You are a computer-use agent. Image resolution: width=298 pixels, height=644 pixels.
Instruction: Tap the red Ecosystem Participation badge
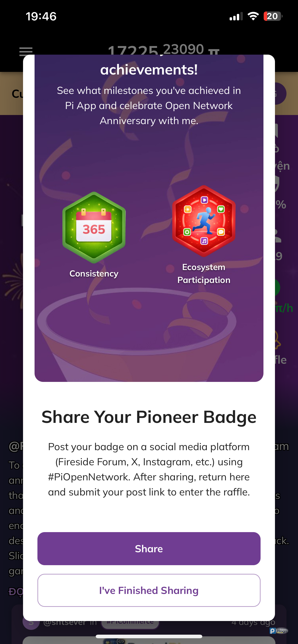click(204, 221)
